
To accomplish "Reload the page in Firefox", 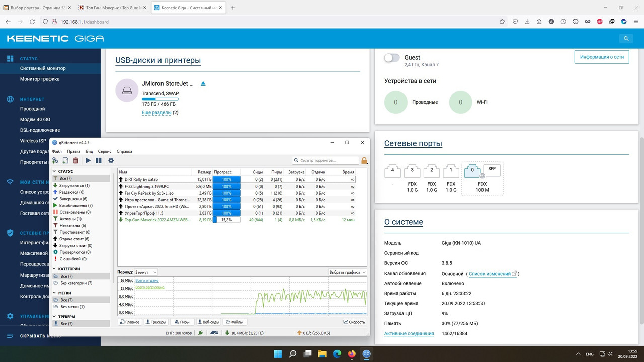I will pos(33,22).
